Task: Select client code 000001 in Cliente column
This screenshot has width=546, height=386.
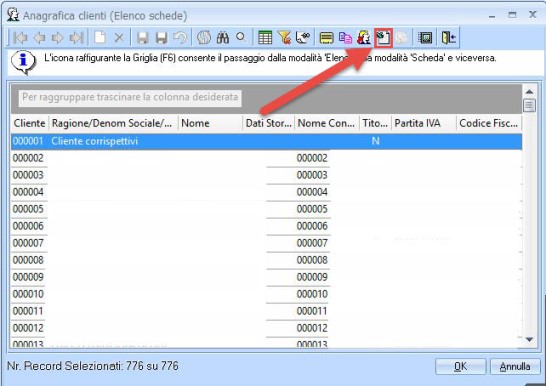Action: point(28,141)
